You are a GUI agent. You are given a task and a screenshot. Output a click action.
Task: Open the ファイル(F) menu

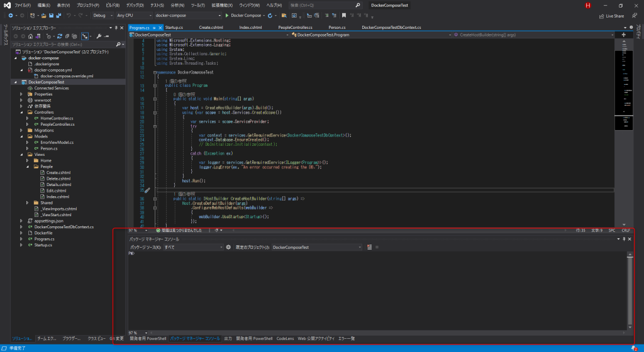[23, 5]
